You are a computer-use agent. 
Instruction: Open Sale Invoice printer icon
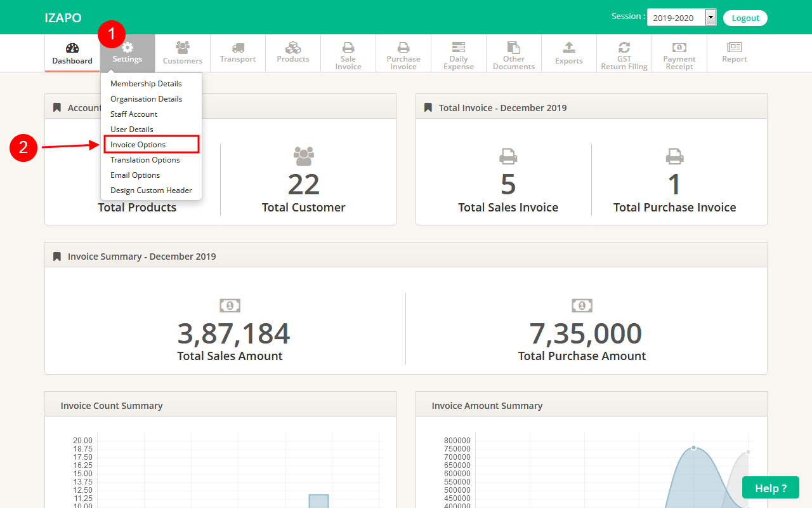pos(348,48)
